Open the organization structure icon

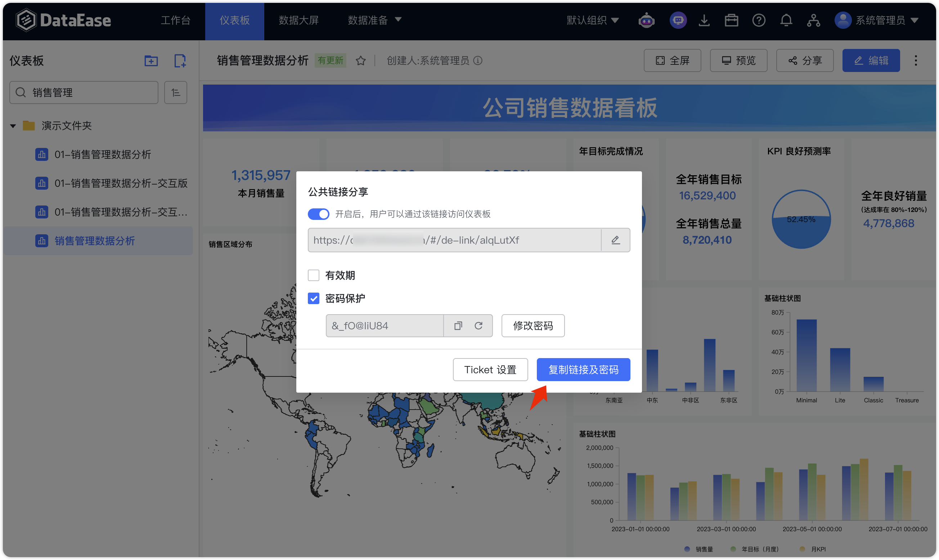pyautogui.click(x=814, y=20)
